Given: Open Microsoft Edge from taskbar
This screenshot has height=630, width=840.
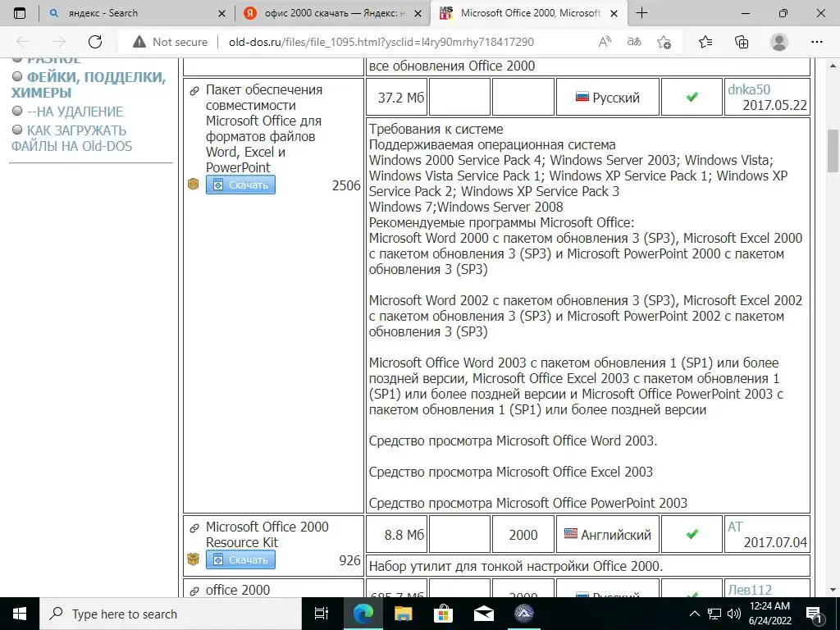Looking at the screenshot, I should [363, 614].
